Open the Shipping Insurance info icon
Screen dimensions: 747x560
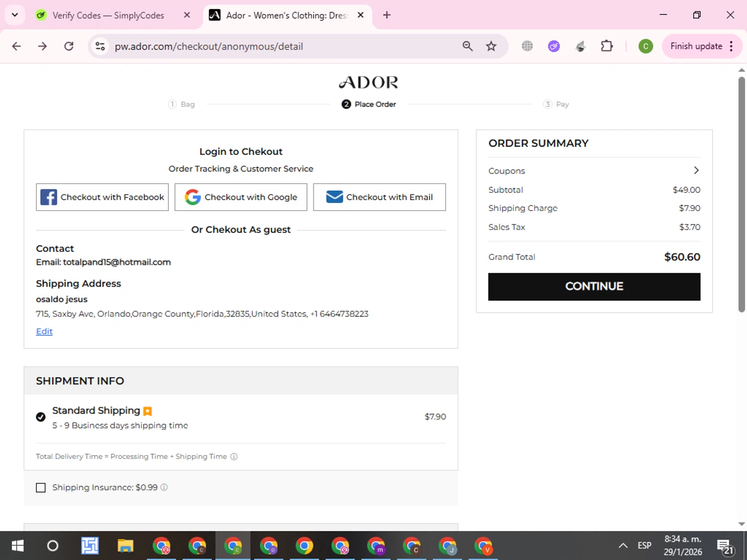pyautogui.click(x=164, y=487)
